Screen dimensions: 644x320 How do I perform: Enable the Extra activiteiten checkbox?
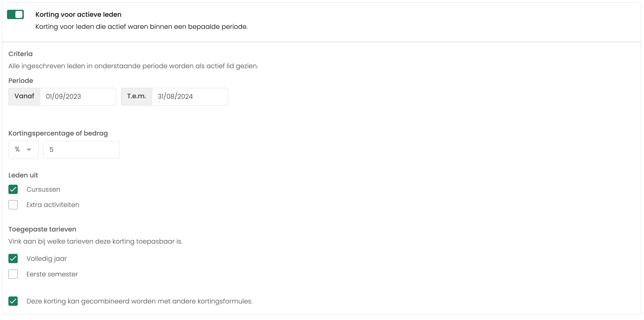(13, 205)
